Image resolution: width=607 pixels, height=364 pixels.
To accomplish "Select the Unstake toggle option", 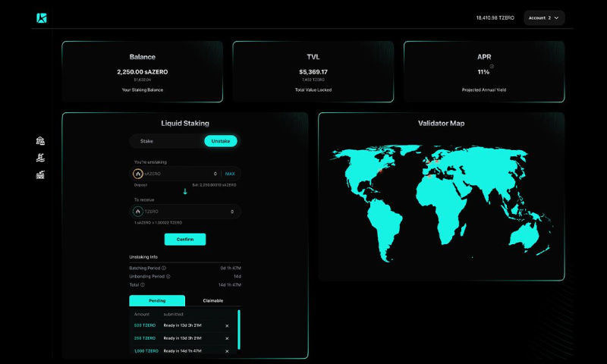I will tap(221, 141).
